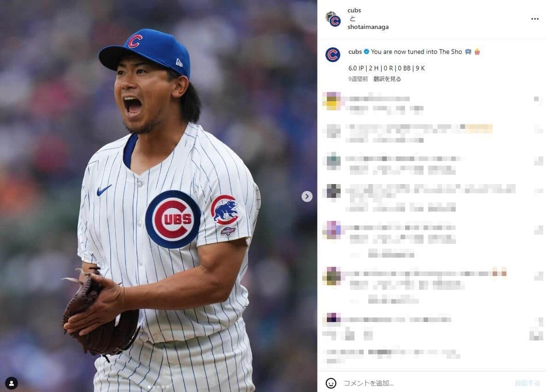Like the third blurred comment
This screenshot has width=546, height=392.
click(x=538, y=161)
